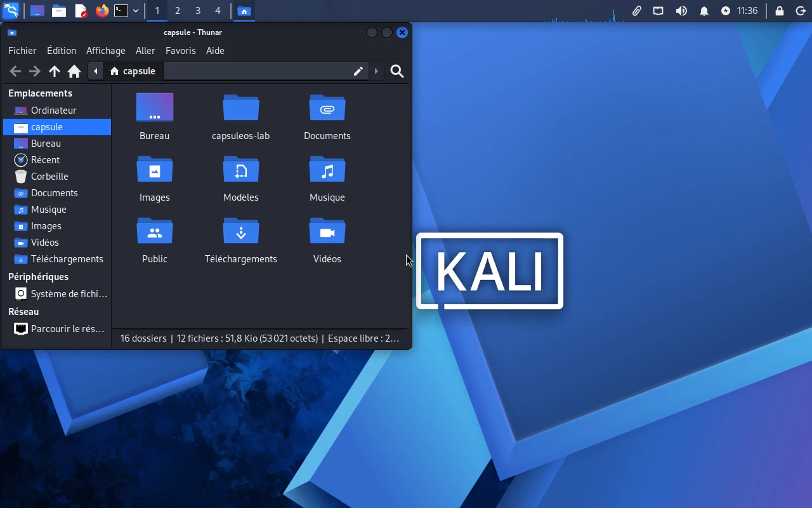Image resolution: width=812 pixels, height=508 pixels.
Task: Click the Thunar window button in the panel
Action: 244,11
